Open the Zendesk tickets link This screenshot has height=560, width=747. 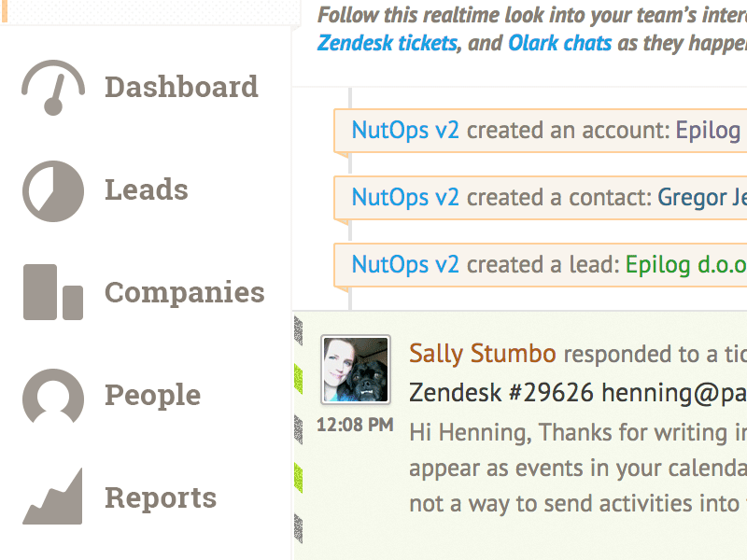[388, 43]
